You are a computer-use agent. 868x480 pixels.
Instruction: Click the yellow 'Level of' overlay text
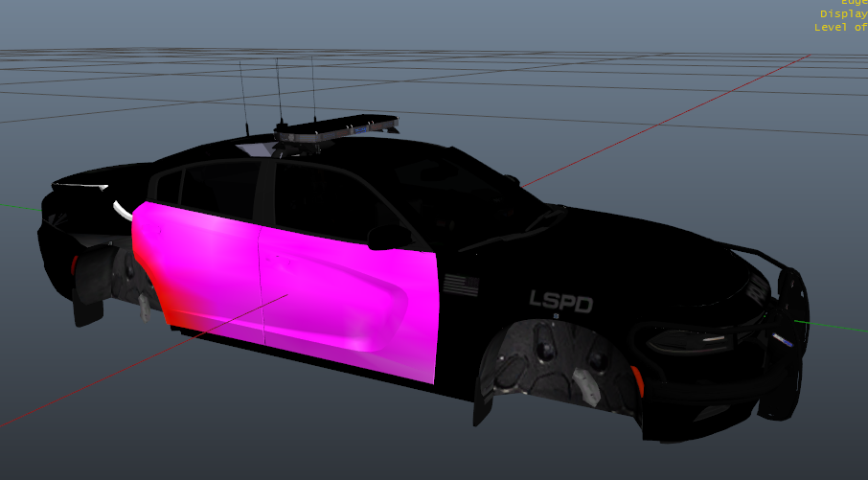[x=841, y=27]
